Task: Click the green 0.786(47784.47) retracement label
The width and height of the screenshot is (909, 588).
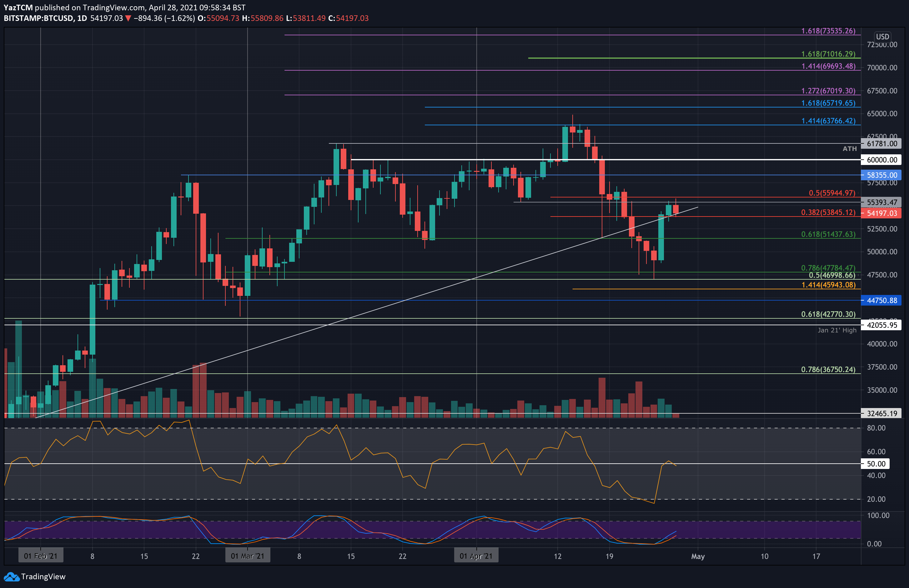Action: [828, 268]
